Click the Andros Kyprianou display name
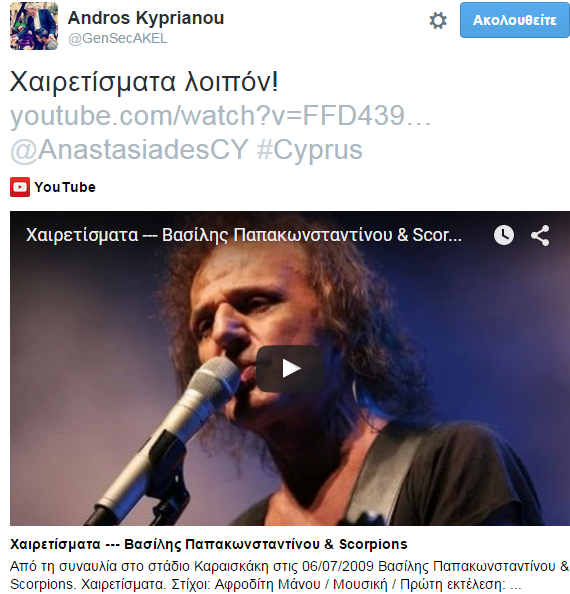 [x=146, y=18]
